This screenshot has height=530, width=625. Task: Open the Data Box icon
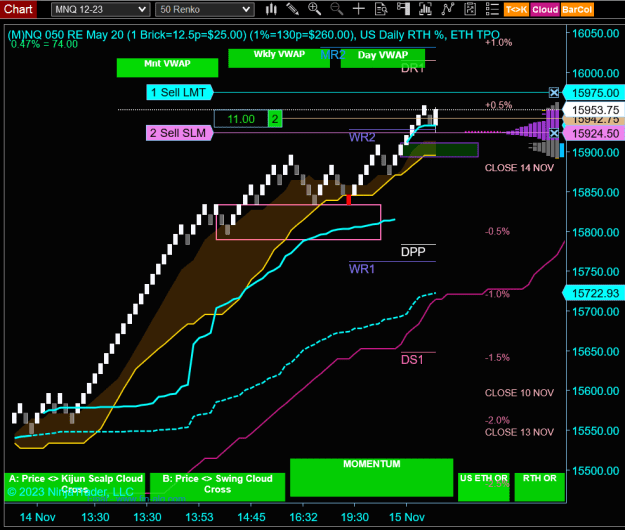pyautogui.click(x=381, y=9)
